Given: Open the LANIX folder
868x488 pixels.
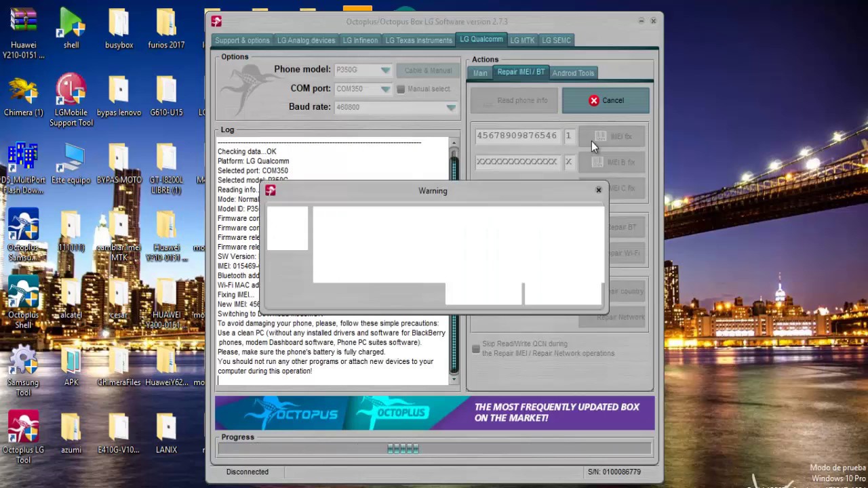Looking at the screenshot, I should coord(166,434).
